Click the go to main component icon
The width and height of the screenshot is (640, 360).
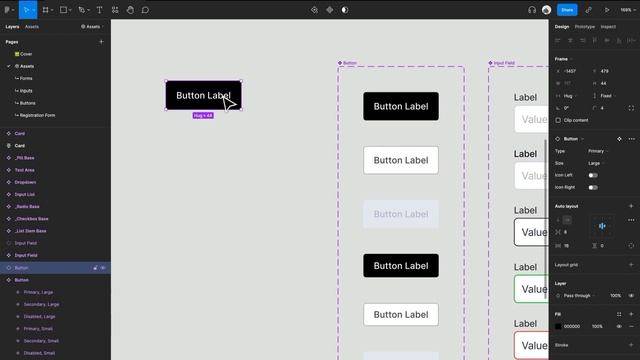(x=619, y=139)
